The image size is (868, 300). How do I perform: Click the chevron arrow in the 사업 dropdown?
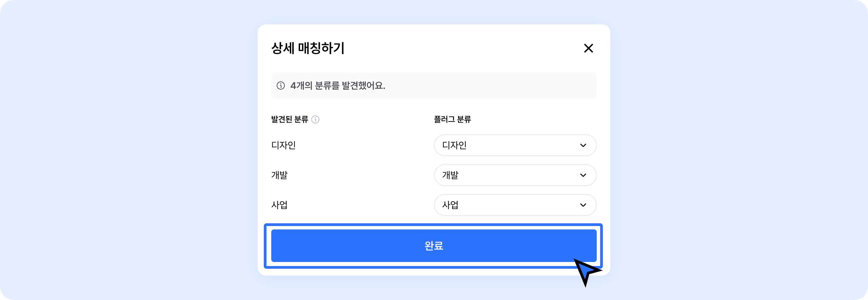[583, 205]
